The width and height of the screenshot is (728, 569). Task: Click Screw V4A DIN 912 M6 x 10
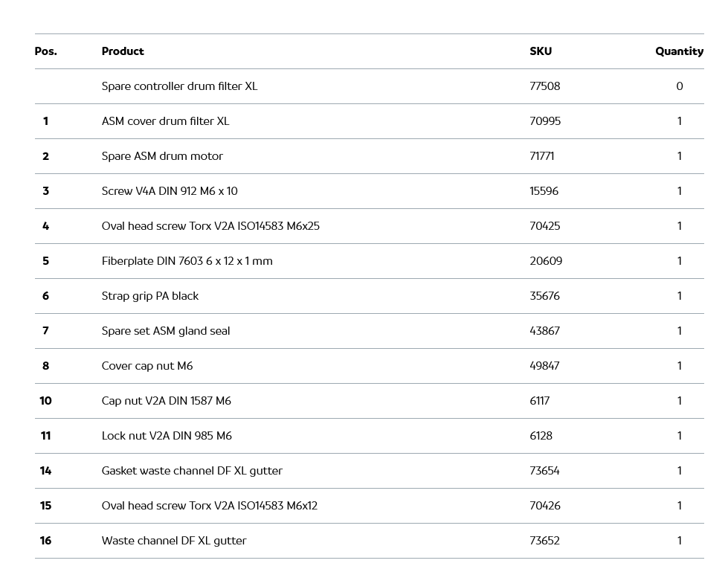tap(170, 191)
